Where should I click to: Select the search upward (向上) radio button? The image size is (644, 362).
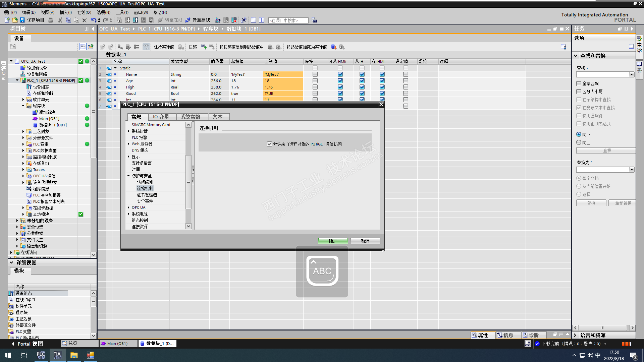tap(579, 142)
